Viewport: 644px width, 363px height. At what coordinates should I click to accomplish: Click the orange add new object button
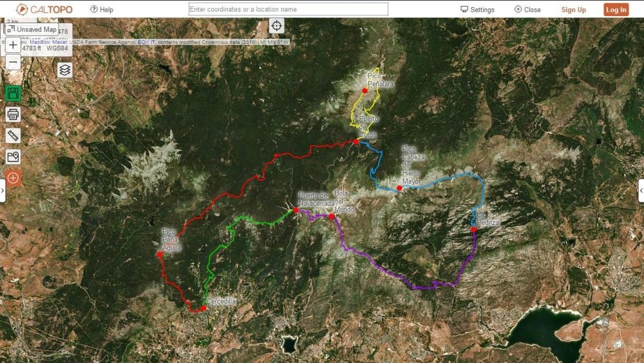pyautogui.click(x=13, y=177)
